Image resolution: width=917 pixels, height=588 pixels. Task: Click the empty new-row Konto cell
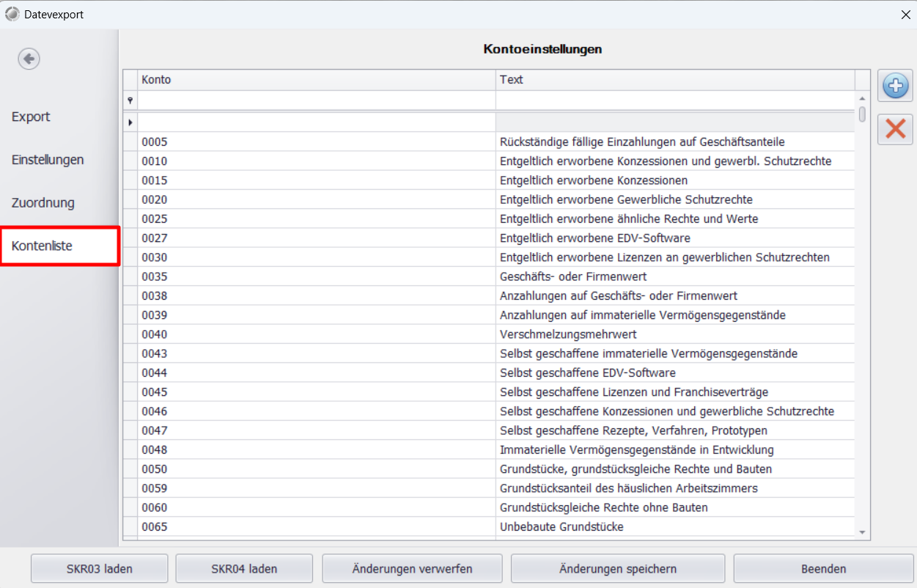[x=317, y=122]
